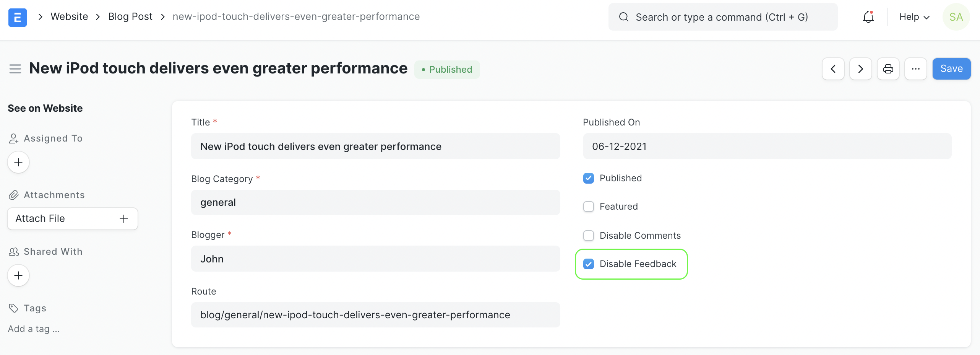The height and width of the screenshot is (355, 980).
Task: Open the Blog Category link field
Action: (375, 202)
